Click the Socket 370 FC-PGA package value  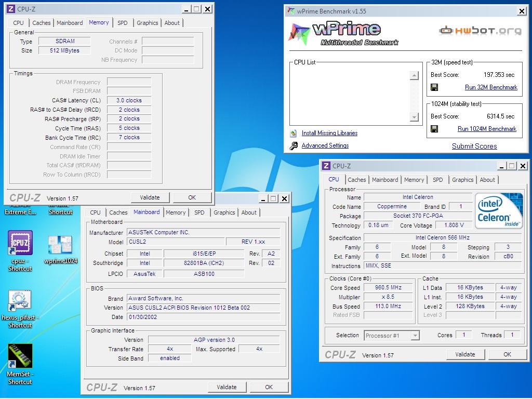tap(418, 216)
